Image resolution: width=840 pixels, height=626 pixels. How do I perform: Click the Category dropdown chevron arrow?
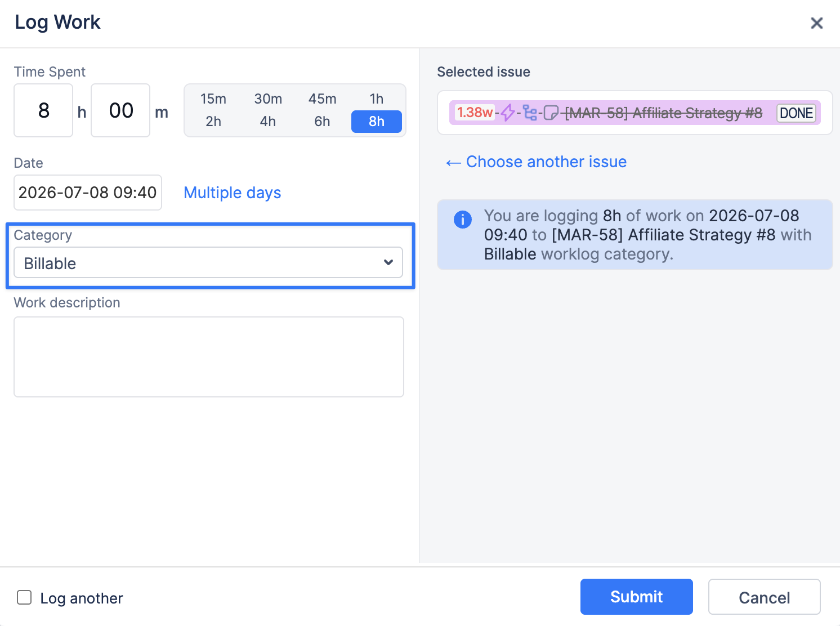(388, 262)
